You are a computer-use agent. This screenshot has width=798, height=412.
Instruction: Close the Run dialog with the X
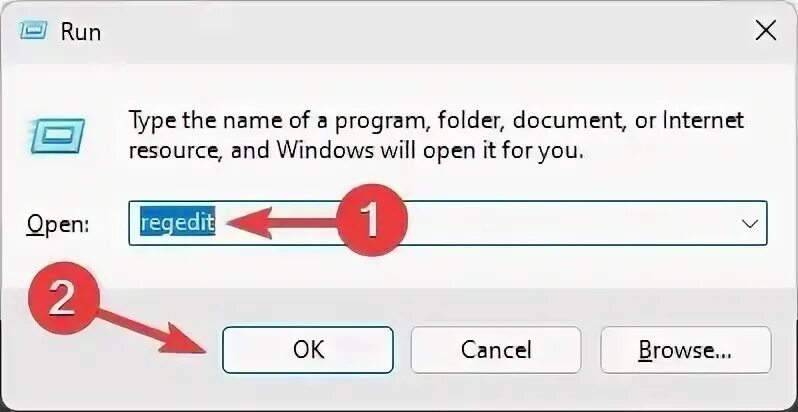[x=765, y=32]
